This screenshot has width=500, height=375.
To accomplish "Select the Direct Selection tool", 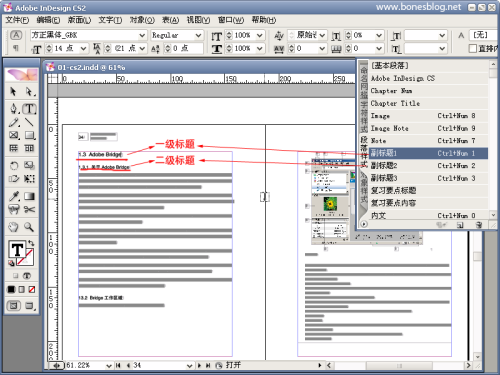I will 29,91.
